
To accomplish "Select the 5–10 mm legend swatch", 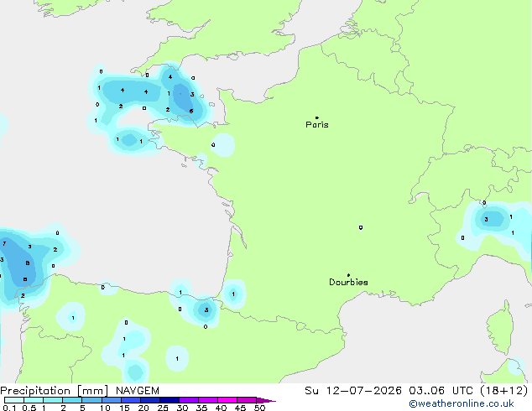I will [91, 400].
